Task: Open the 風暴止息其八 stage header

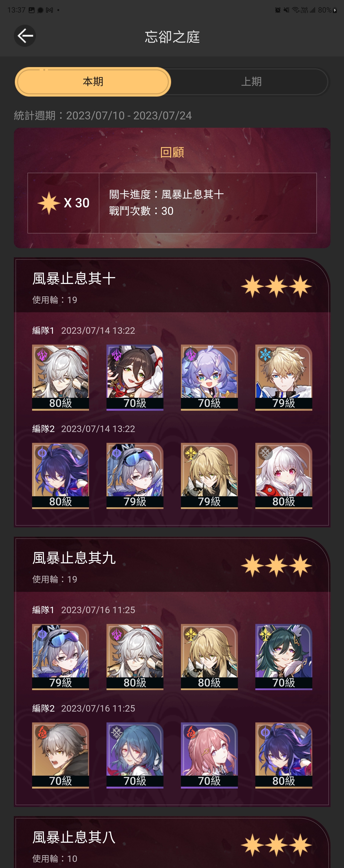Action: click(172, 842)
